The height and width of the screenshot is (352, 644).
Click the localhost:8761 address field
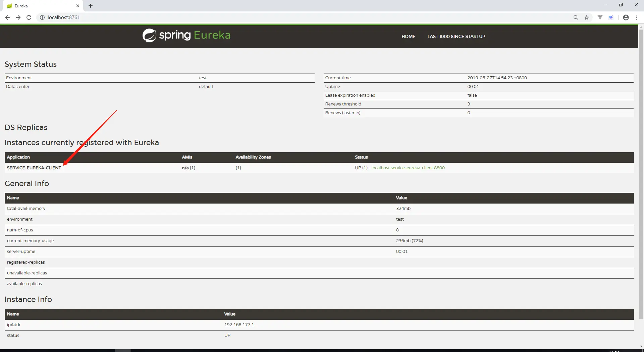point(302,17)
